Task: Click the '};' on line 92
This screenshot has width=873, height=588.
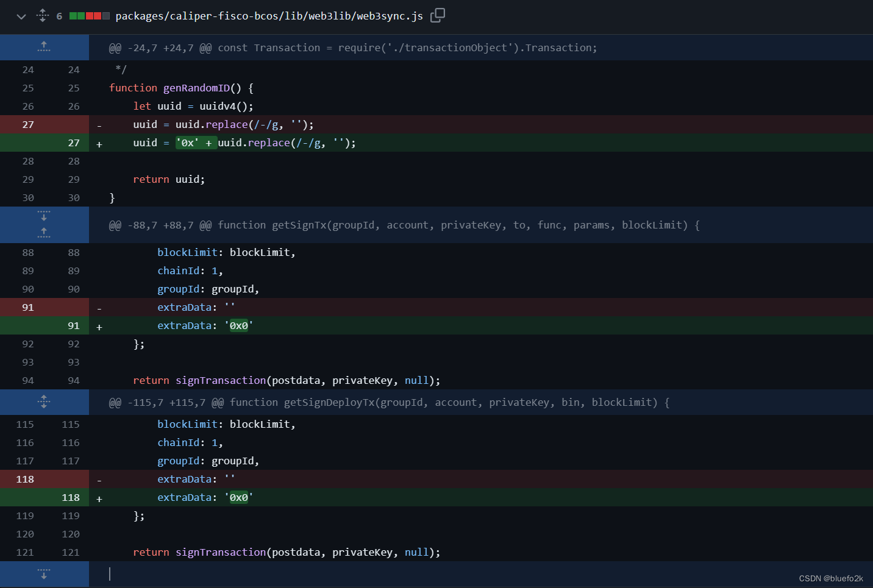Action: (139, 344)
